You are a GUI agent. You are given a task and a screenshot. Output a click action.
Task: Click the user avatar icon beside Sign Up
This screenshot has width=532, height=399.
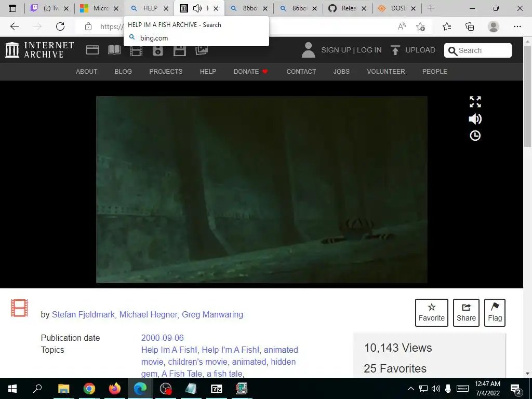tap(308, 50)
